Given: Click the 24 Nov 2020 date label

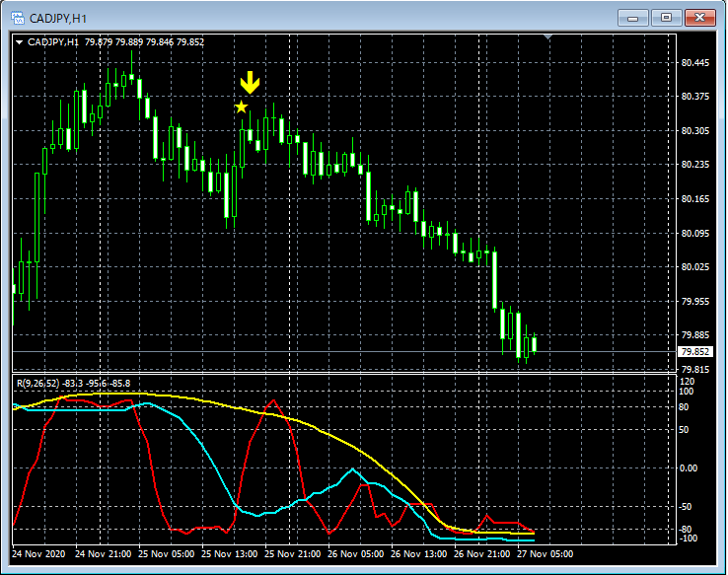Looking at the screenshot, I should [39, 554].
